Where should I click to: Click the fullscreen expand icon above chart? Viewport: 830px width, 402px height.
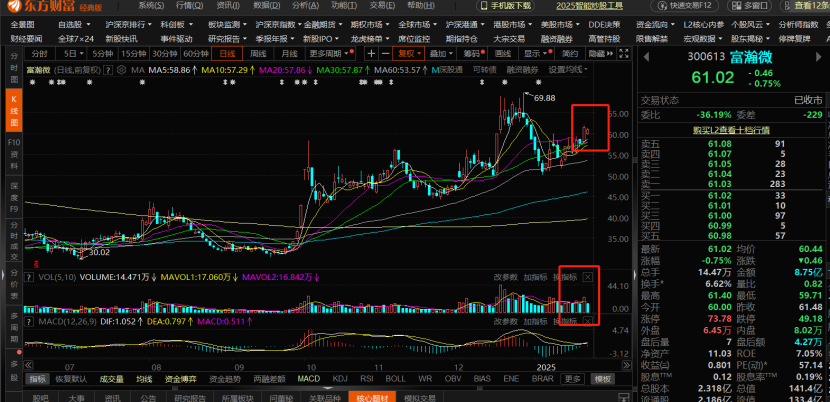(624, 53)
